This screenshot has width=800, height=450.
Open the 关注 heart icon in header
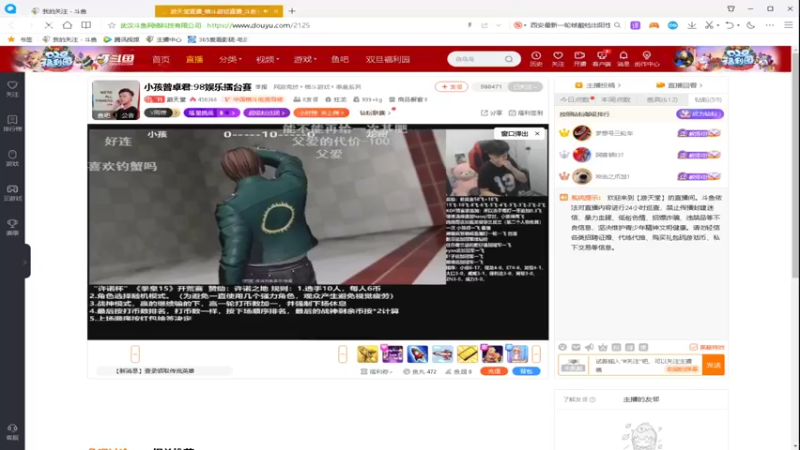pos(558,59)
